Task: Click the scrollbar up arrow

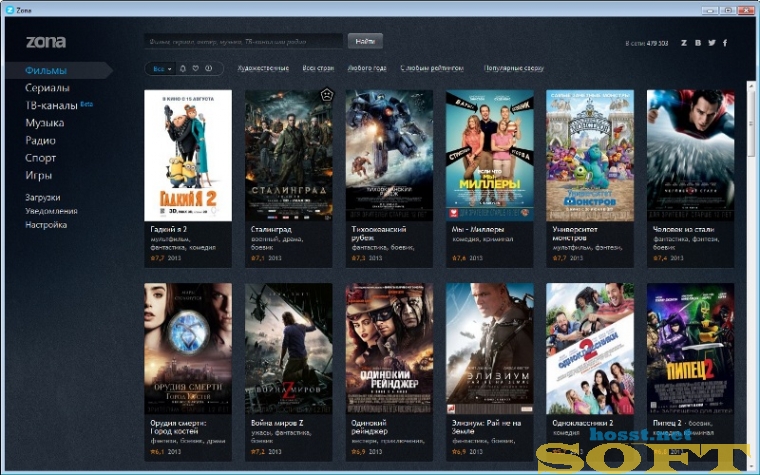Action: 751,85
